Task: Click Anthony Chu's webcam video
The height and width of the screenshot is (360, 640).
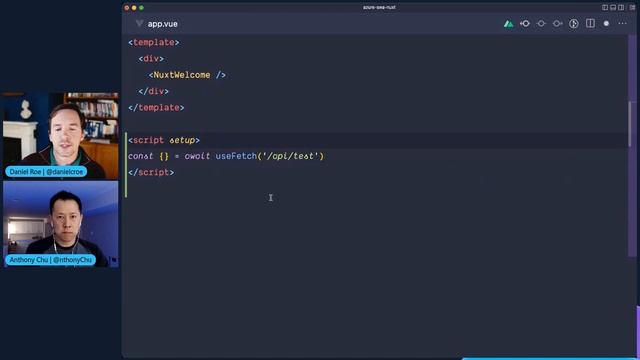Action: (60, 224)
